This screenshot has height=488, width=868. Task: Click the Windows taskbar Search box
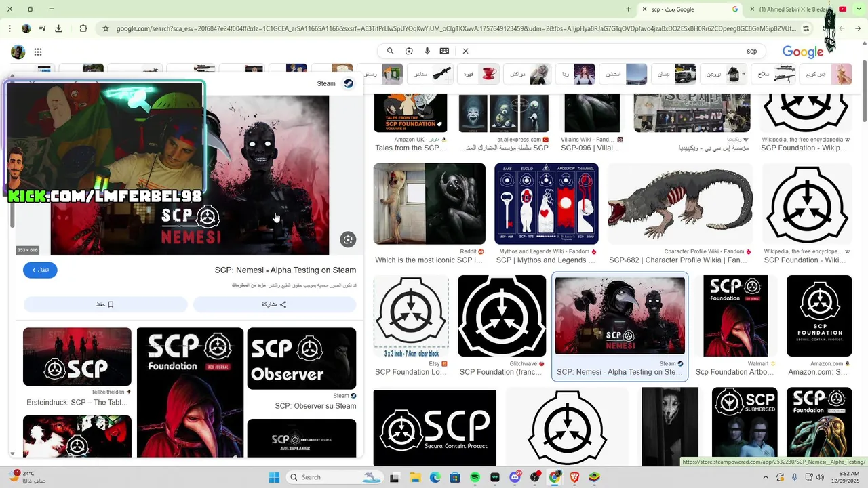335,477
